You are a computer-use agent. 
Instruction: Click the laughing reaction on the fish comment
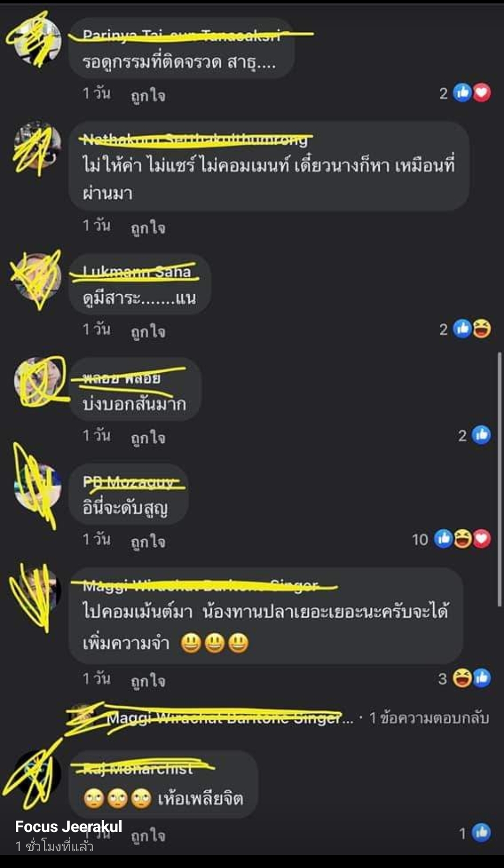(x=462, y=678)
